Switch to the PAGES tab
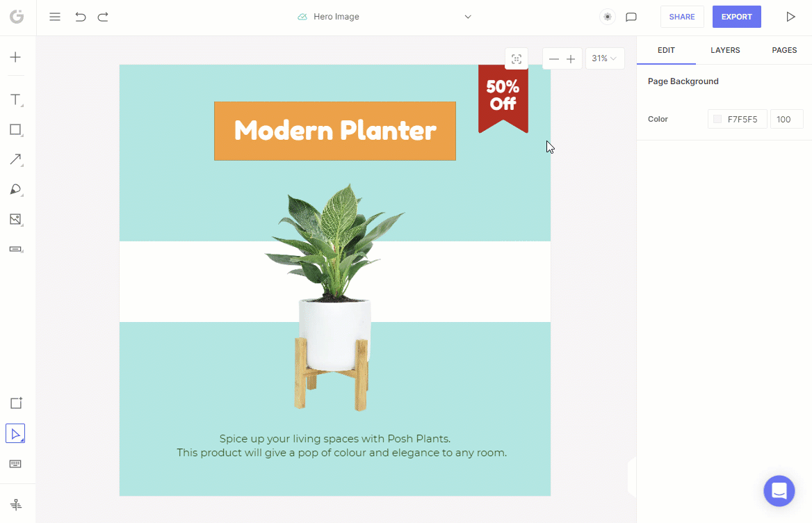This screenshot has height=523, width=812. tap(784, 50)
